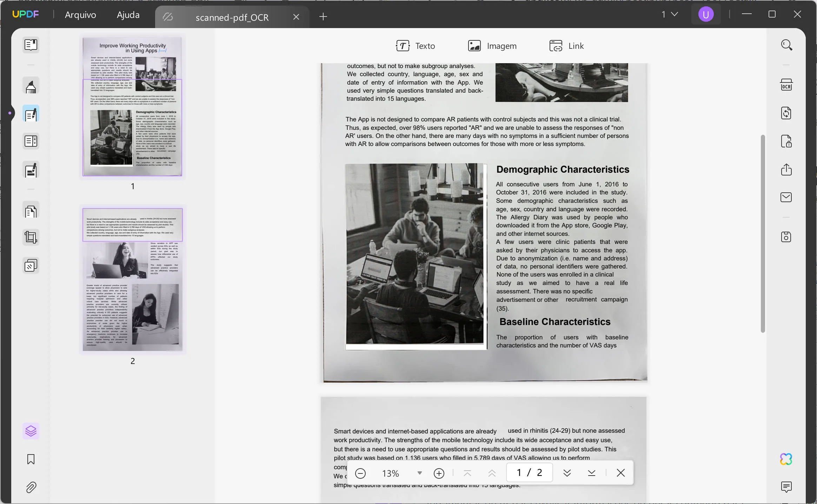Viewport: 817px width, 504px height.
Task: Open the UPDF AI assistant
Action: tap(786, 459)
